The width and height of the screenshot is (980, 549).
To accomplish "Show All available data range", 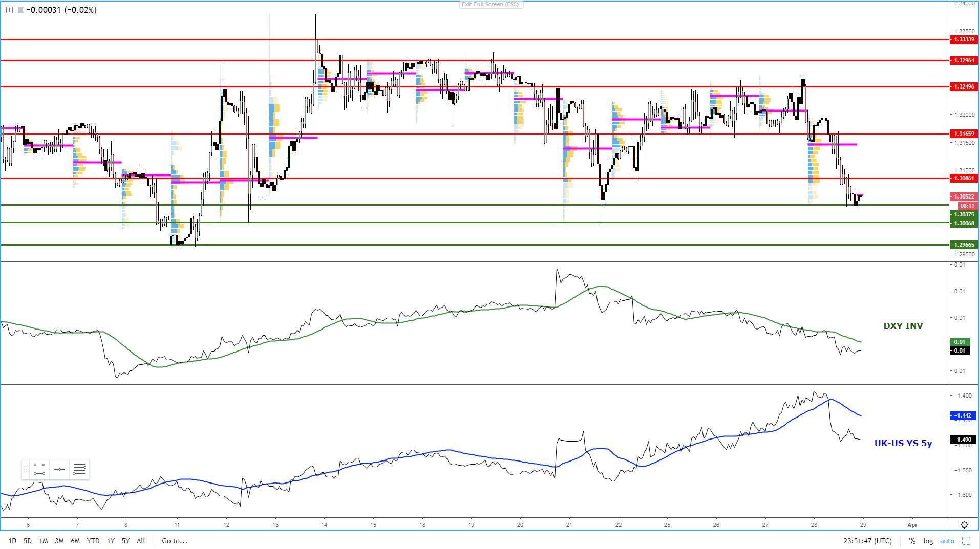I will click(x=141, y=541).
